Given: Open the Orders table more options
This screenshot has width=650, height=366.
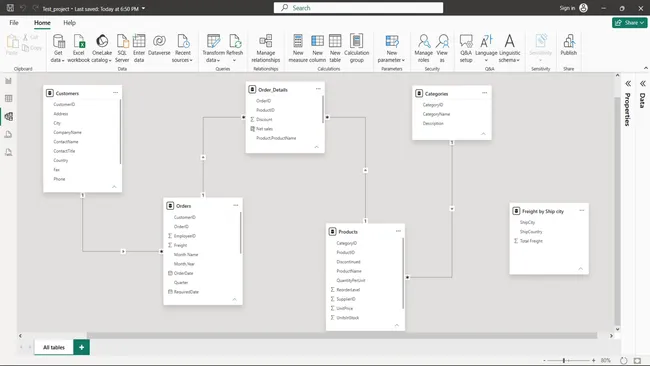Looking at the screenshot, I should tap(236, 205).
